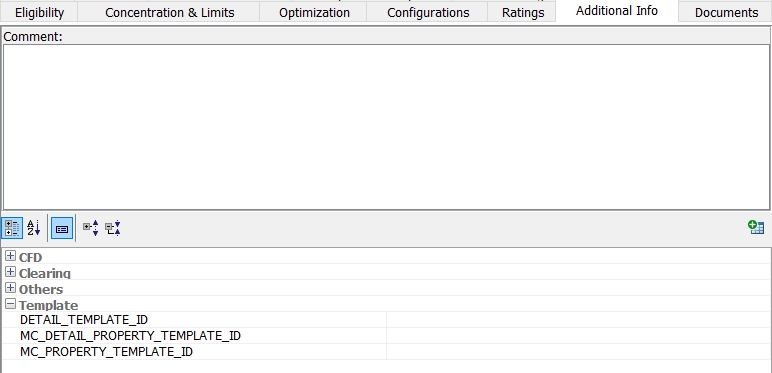Viewport: 772px width, 373px height.
Task: Select the Ratings tab
Action: (523, 12)
